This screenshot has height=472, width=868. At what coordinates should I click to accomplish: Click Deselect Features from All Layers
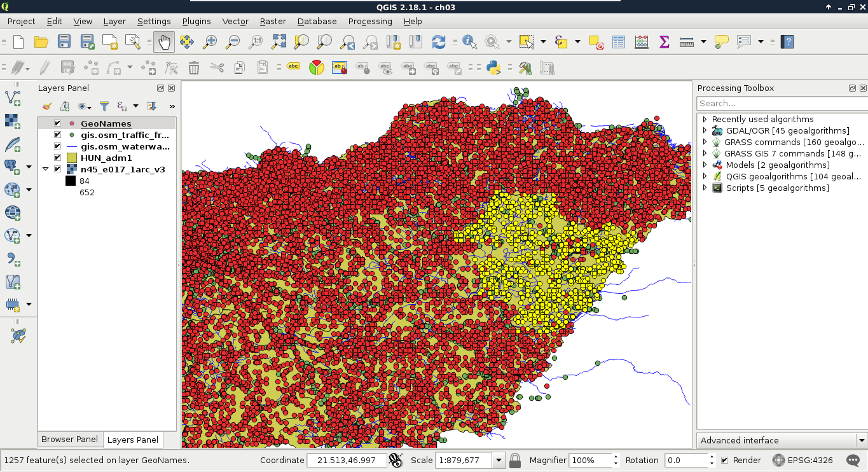click(x=596, y=42)
